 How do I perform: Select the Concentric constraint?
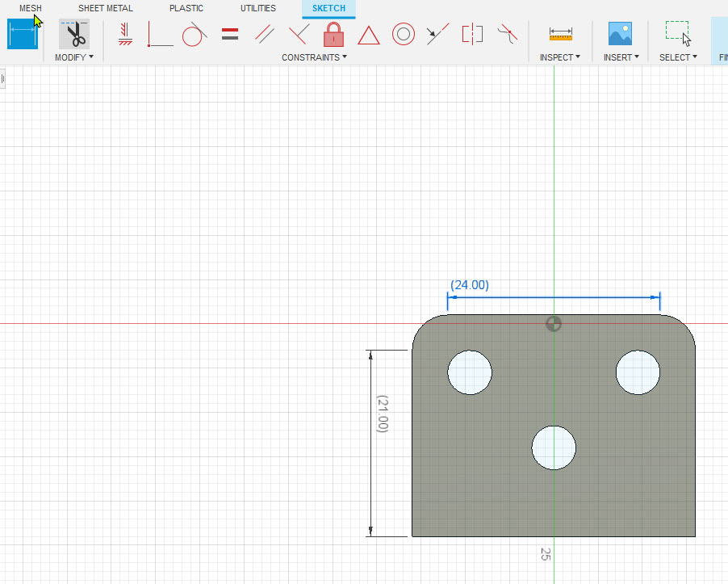click(403, 35)
